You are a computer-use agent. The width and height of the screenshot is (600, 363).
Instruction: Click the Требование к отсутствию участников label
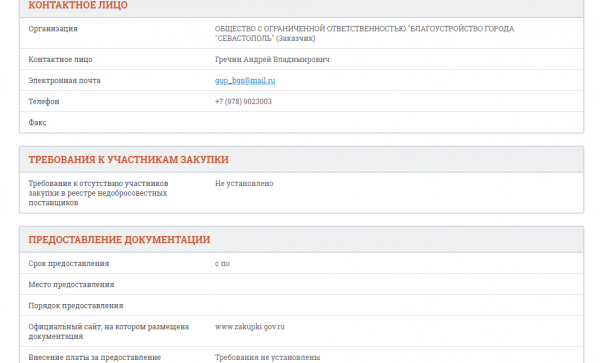(98, 193)
